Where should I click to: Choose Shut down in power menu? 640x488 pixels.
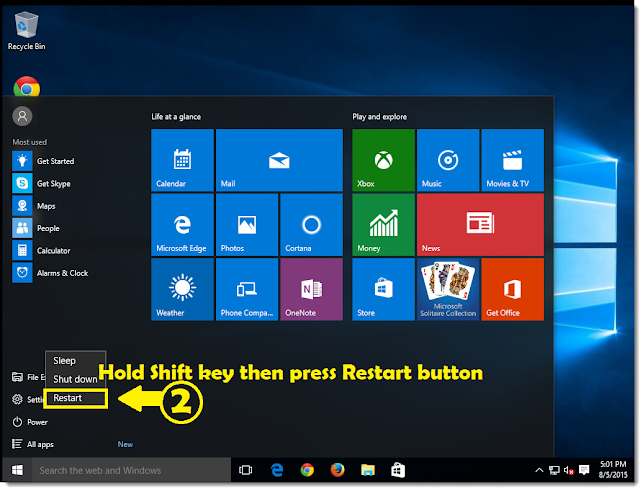tap(76, 379)
